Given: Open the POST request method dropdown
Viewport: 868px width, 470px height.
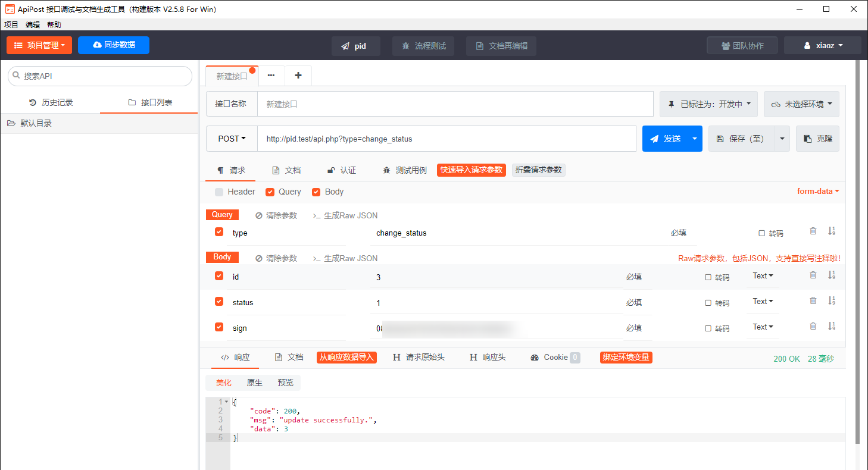Looking at the screenshot, I should [232, 138].
